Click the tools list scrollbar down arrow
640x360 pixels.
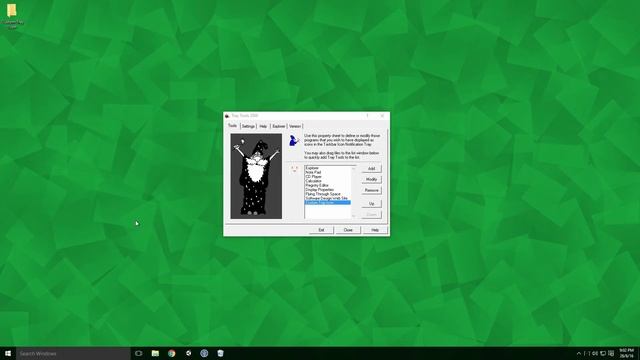353,216
